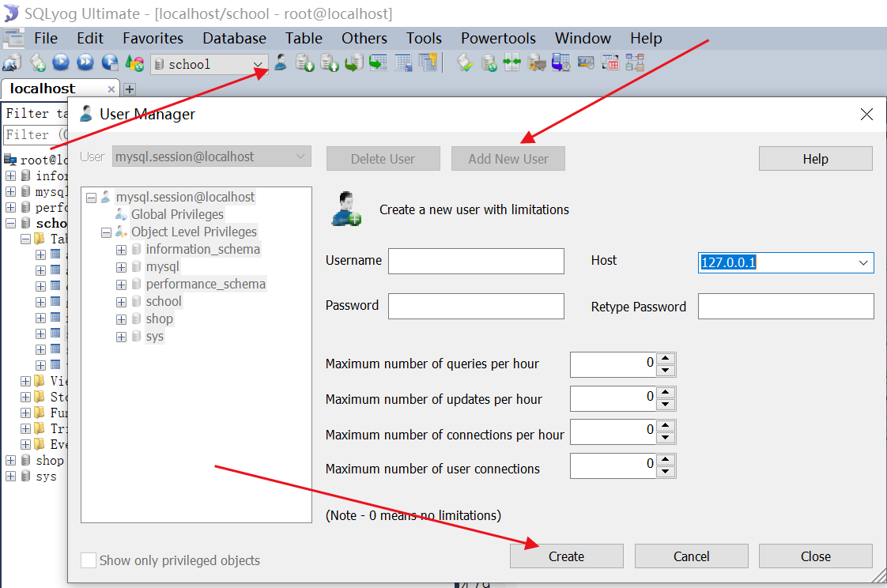Expand information_schema in privileges tree
887x588 pixels.
[121, 250]
